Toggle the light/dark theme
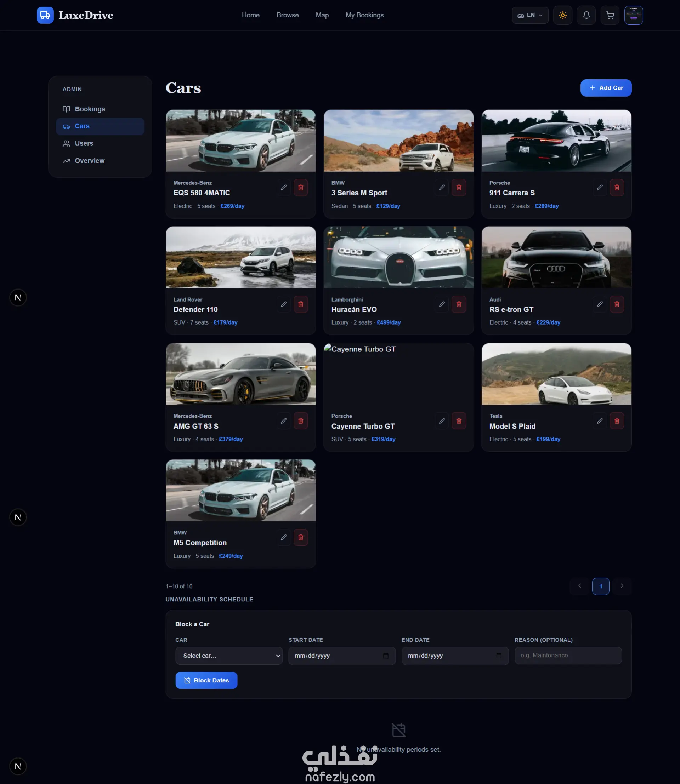The width and height of the screenshot is (680, 784). 563,15
